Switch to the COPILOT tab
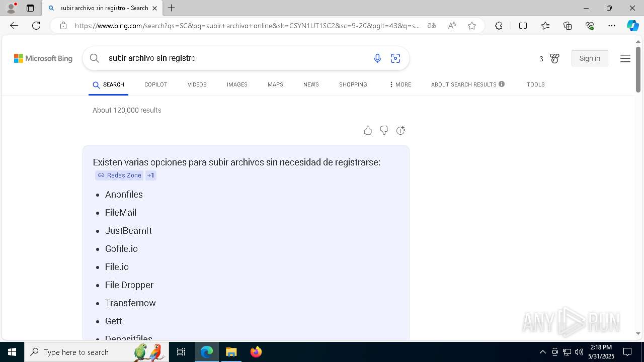644x362 pixels. coord(155,84)
